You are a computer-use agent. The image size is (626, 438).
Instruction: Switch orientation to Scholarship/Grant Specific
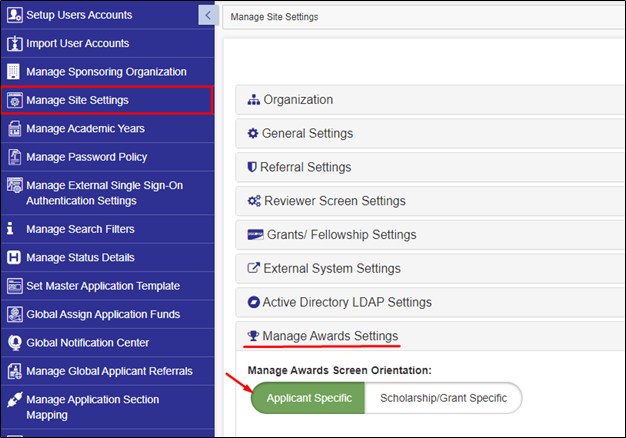443,398
